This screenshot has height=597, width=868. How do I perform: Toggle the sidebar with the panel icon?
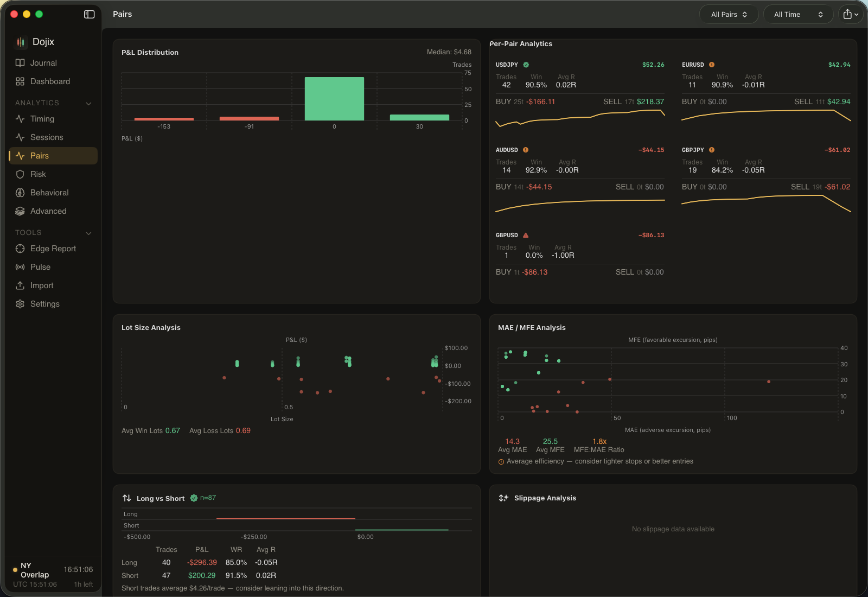tap(89, 14)
